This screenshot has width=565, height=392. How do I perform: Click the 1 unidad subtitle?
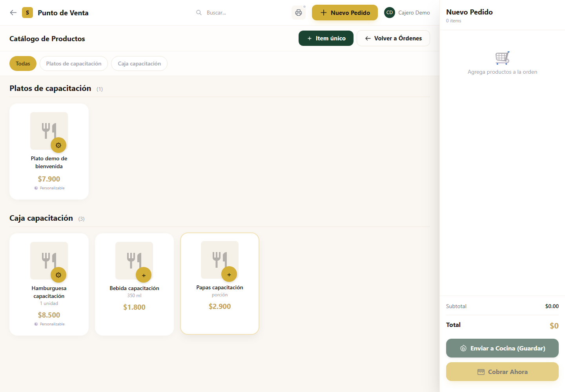click(49, 303)
